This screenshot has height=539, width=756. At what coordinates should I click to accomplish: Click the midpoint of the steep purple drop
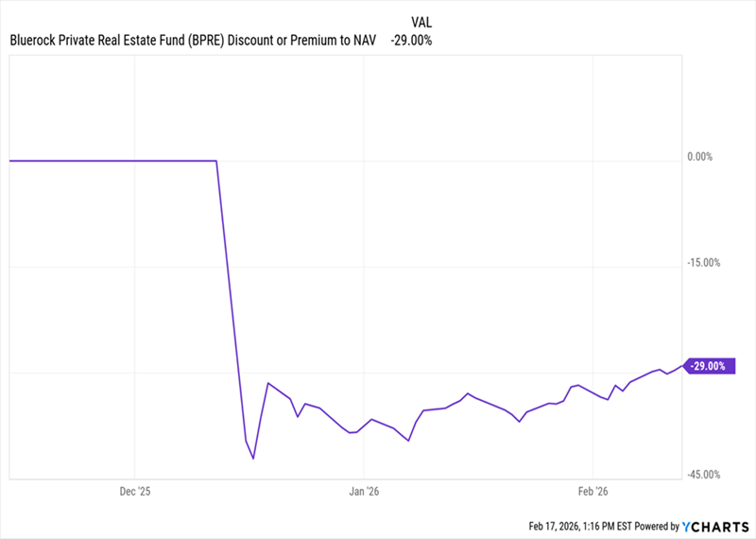coord(232,303)
